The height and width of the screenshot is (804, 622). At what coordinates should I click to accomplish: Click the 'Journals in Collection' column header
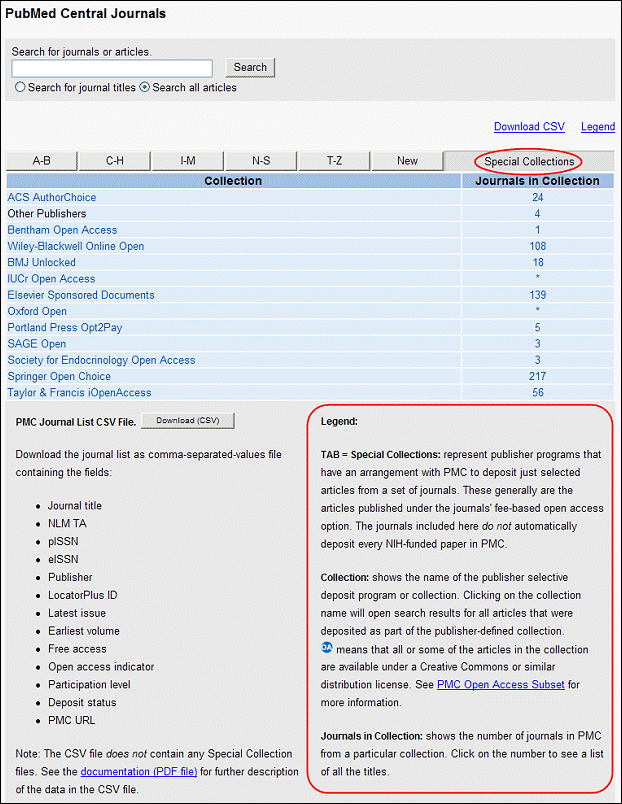coord(537,181)
